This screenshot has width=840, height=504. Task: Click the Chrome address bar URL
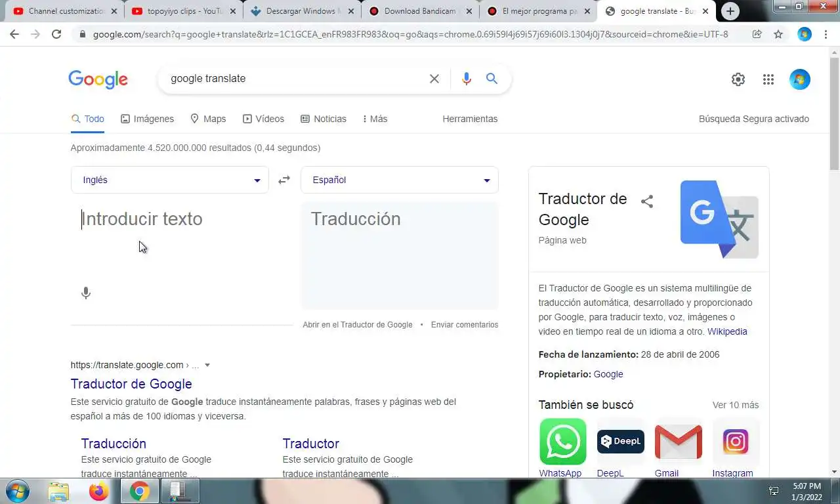coord(410,34)
